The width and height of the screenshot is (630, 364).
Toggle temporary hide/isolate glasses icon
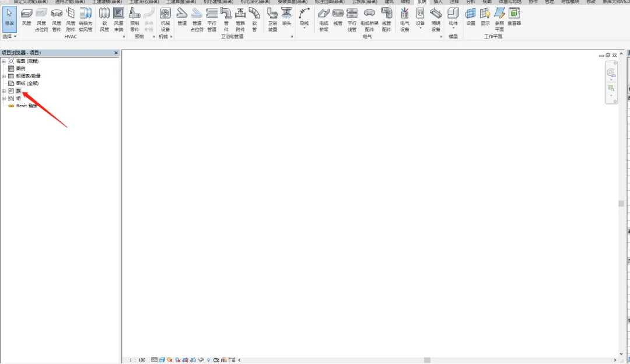click(201, 360)
